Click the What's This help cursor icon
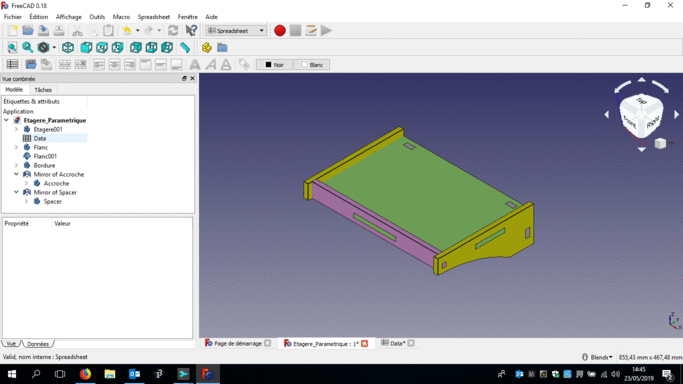Screen dimensions: 683x384 point(191,30)
